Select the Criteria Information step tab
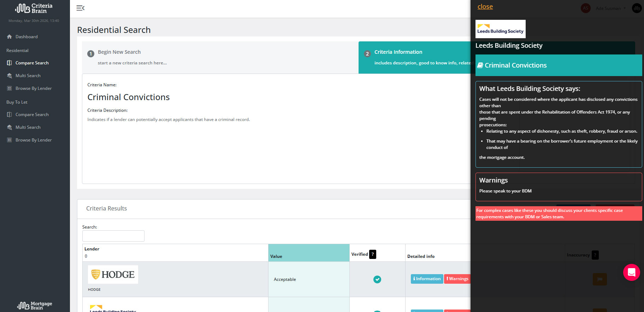 (x=414, y=57)
